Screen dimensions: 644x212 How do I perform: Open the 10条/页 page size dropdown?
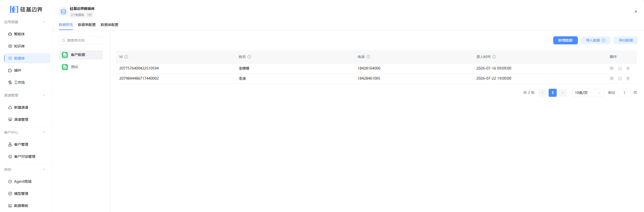point(588,93)
